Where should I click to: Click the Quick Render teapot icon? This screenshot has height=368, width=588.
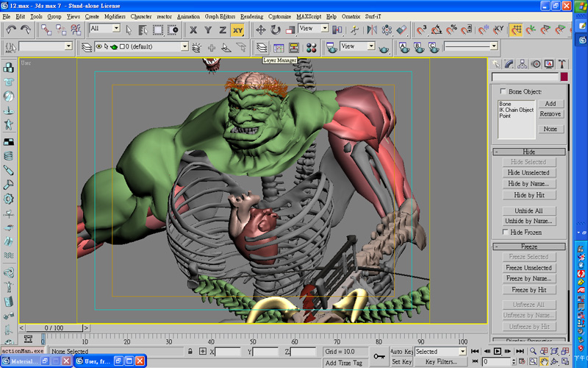click(x=384, y=49)
